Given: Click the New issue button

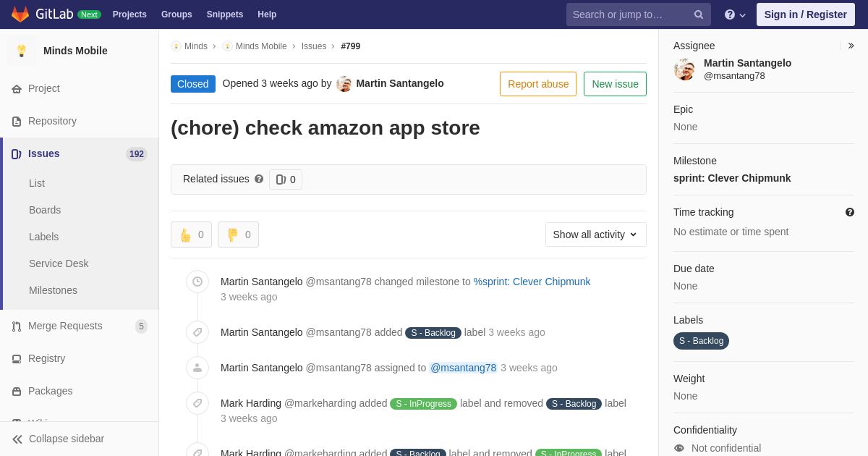Looking at the screenshot, I should [615, 84].
